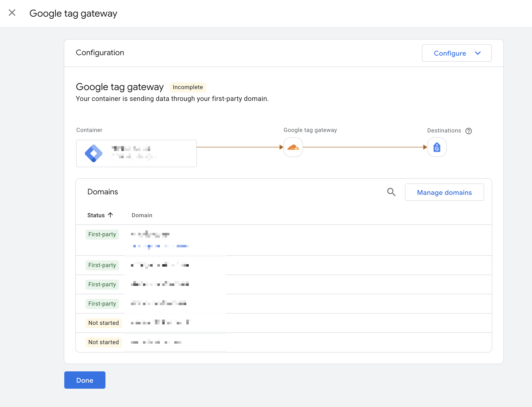This screenshot has height=407, width=532.
Task: Click the Done button
Action: coord(85,380)
